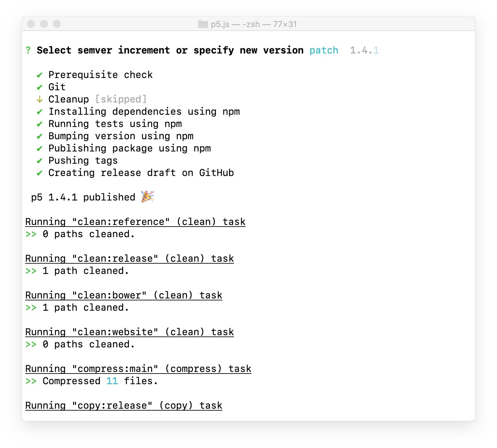The width and height of the screenshot is (497, 448).
Task: Click the cyan patch selection text
Action: (324, 51)
